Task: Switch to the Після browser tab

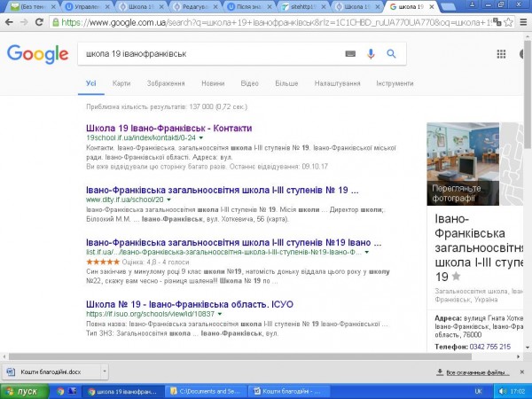Action: [x=249, y=7]
